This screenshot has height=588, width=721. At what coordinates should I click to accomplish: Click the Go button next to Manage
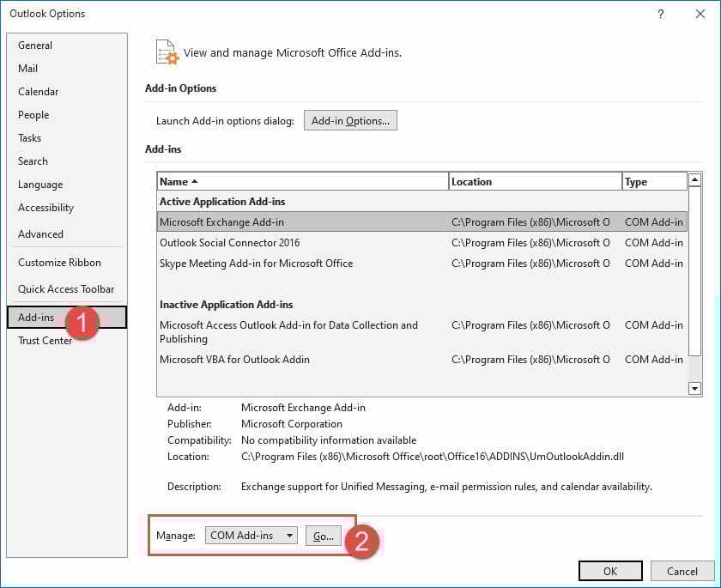(x=324, y=536)
